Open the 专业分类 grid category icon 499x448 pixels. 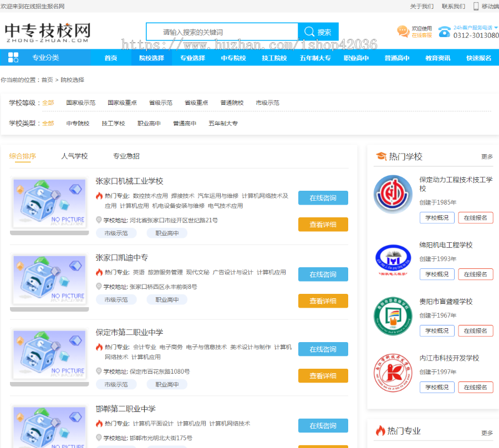click(13, 58)
